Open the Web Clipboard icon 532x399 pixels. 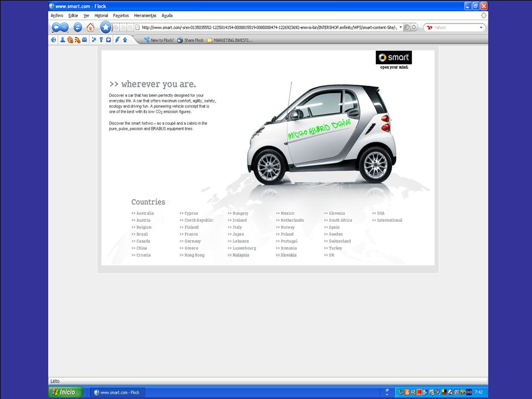point(109,40)
